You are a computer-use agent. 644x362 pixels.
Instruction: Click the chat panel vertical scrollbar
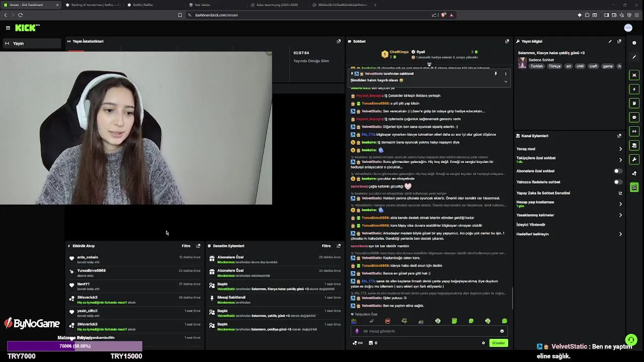pos(512,299)
